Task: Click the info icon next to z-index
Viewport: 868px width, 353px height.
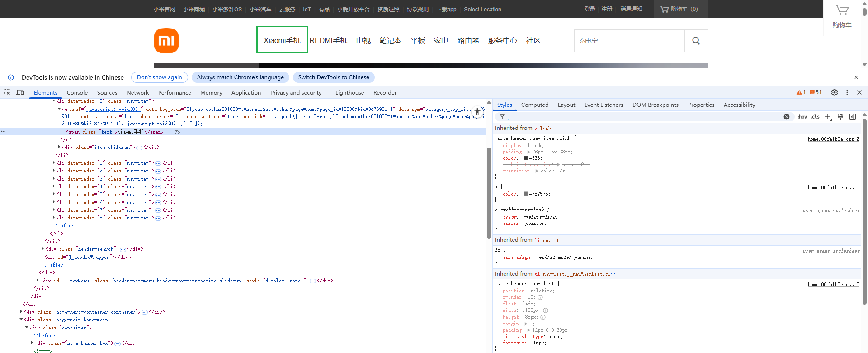Action: 540,297
